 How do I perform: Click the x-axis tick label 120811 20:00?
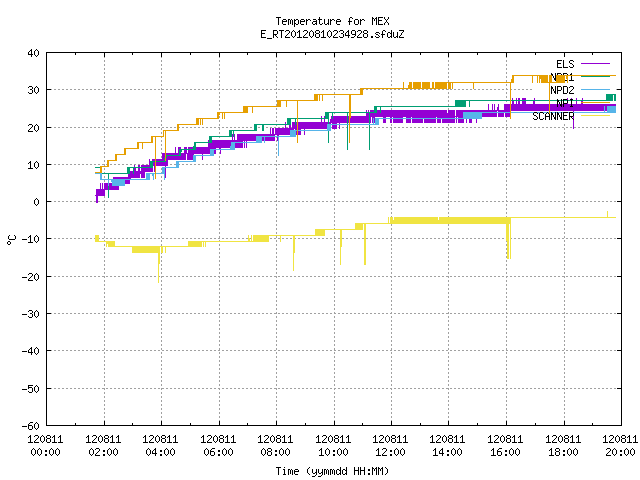tap(620, 446)
